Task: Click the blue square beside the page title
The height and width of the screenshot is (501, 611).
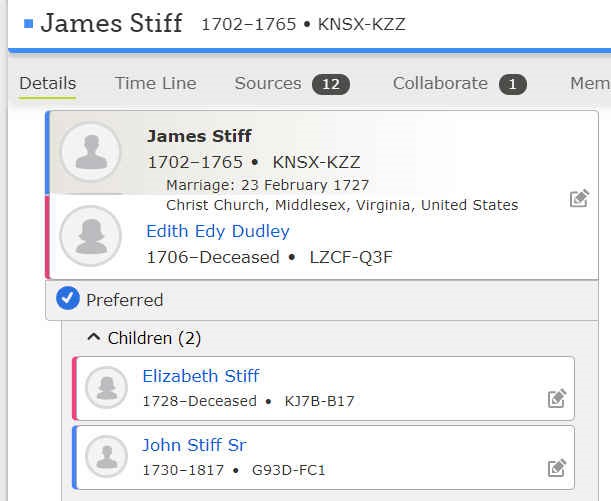Action: point(28,23)
